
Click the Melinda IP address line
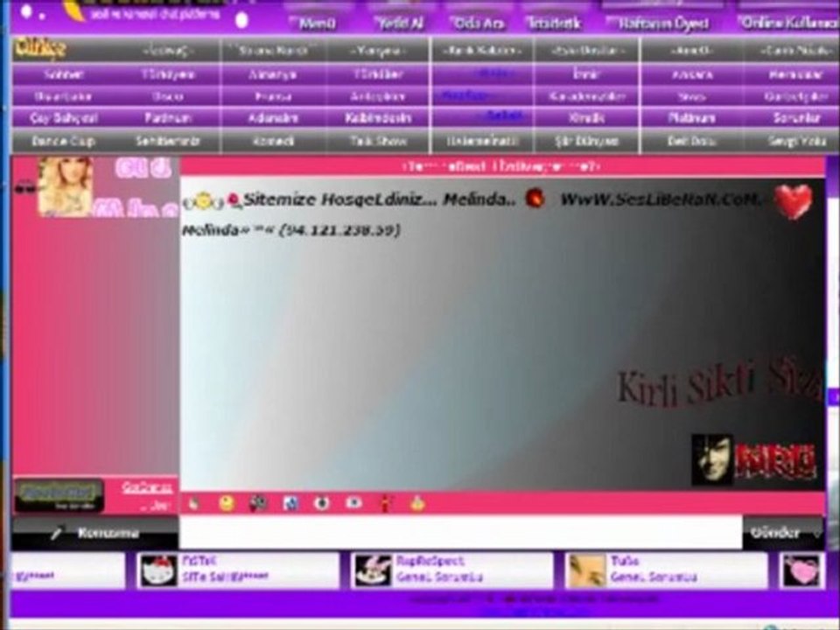click(290, 230)
